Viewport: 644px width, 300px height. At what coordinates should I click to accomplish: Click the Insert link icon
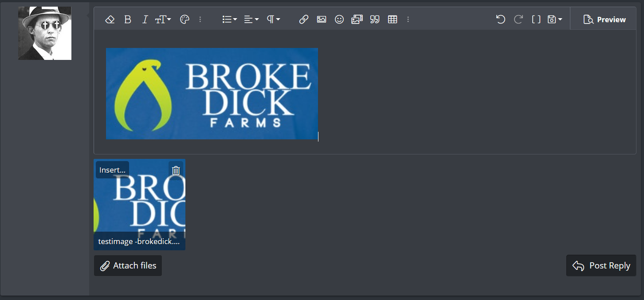click(x=304, y=20)
